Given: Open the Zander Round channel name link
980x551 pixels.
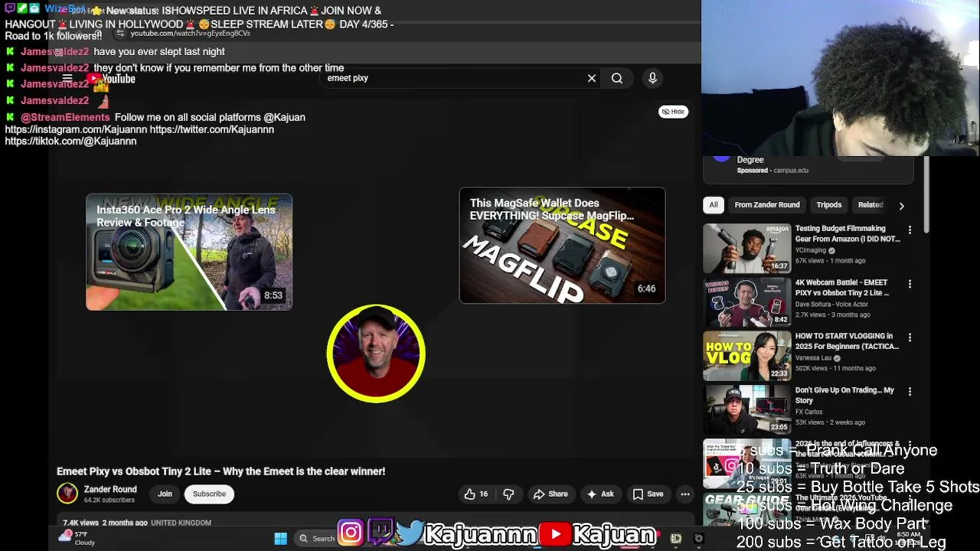Looking at the screenshot, I should point(110,490).
